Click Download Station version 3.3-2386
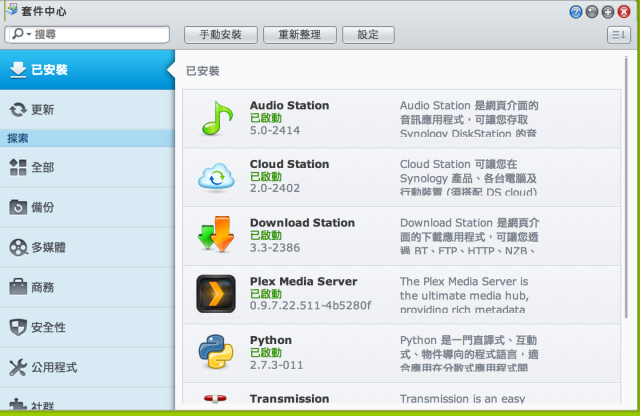This screenshot has width=640, height=416. tap(275, 248)
